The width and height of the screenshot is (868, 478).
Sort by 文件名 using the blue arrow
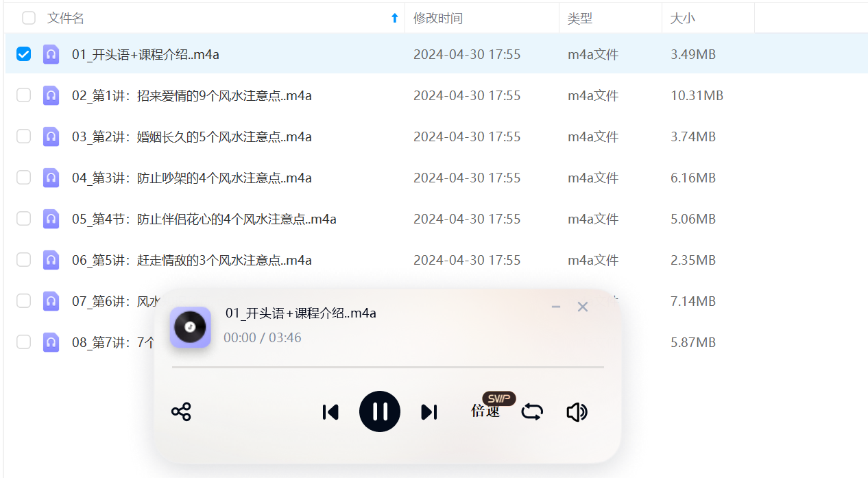[x=394, y=19]
